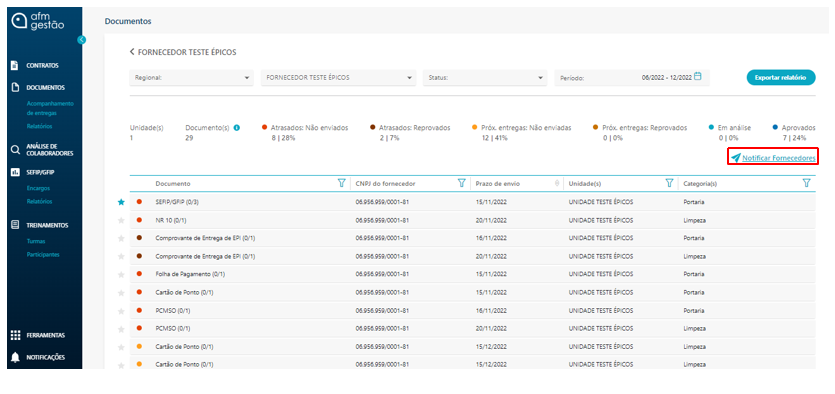Click the Documentos file icon in the sidebar
835x394 pixels.
tap(15, 87)
